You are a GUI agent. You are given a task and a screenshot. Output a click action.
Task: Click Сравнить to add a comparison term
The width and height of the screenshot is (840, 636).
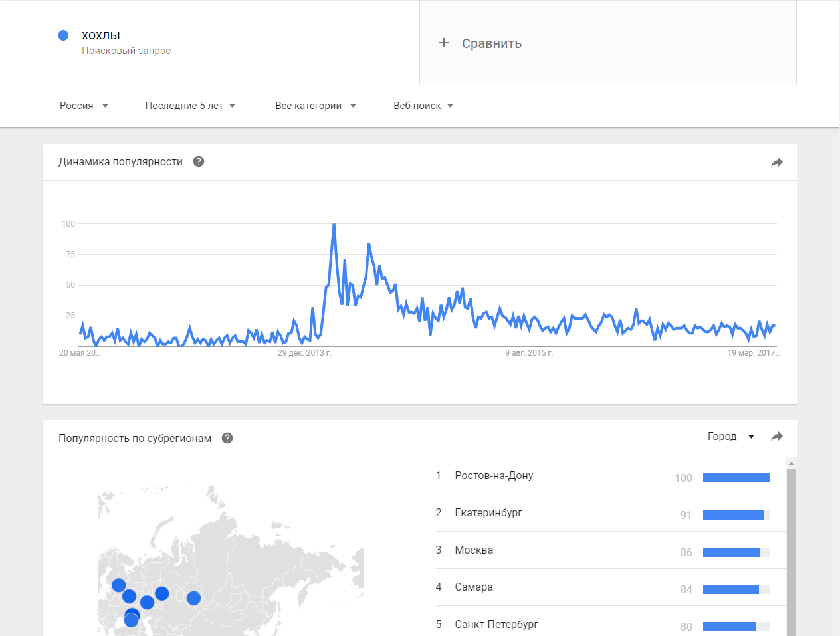491,43
